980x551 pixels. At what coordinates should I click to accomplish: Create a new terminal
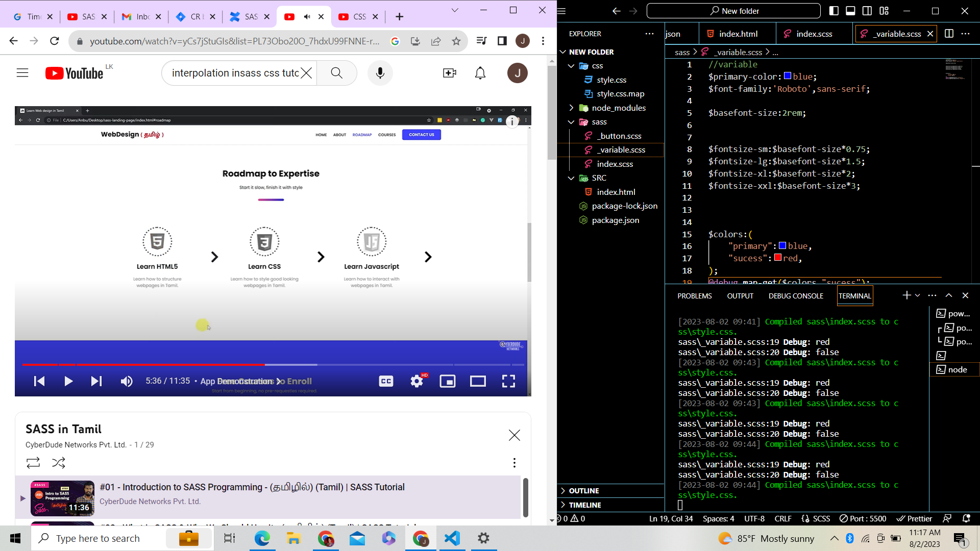[x=906, y=295]
